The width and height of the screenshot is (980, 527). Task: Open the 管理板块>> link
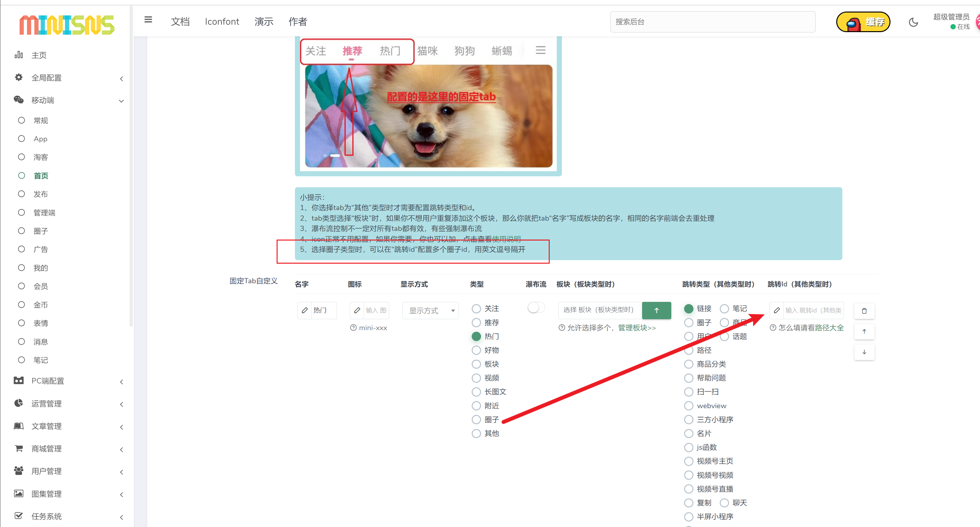pyautogui.click(x=636, y=328)
